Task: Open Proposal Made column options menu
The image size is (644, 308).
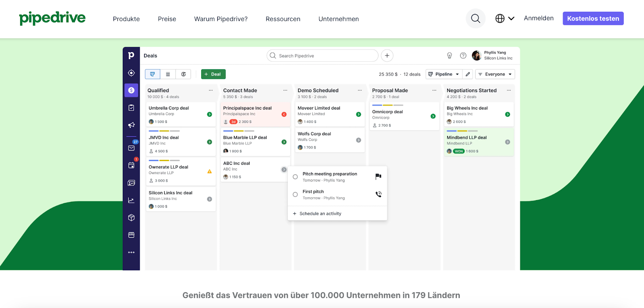Action: click(x=434, y=90)
